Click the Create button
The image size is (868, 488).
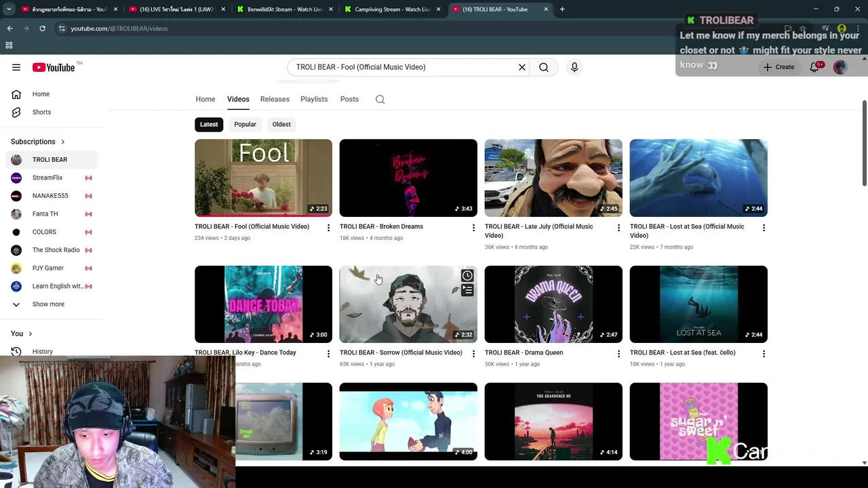click(778, 67)
